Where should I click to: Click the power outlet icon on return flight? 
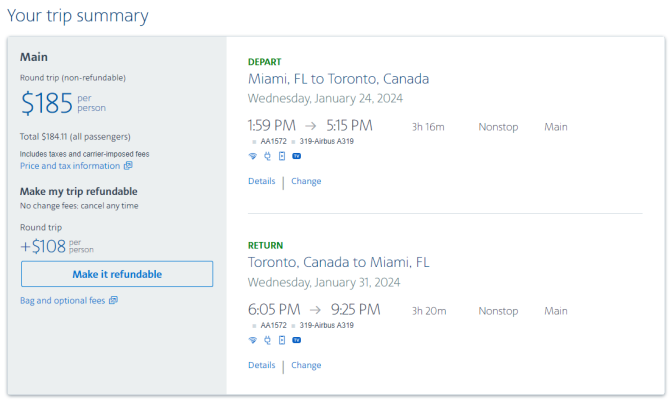point(267,340)
